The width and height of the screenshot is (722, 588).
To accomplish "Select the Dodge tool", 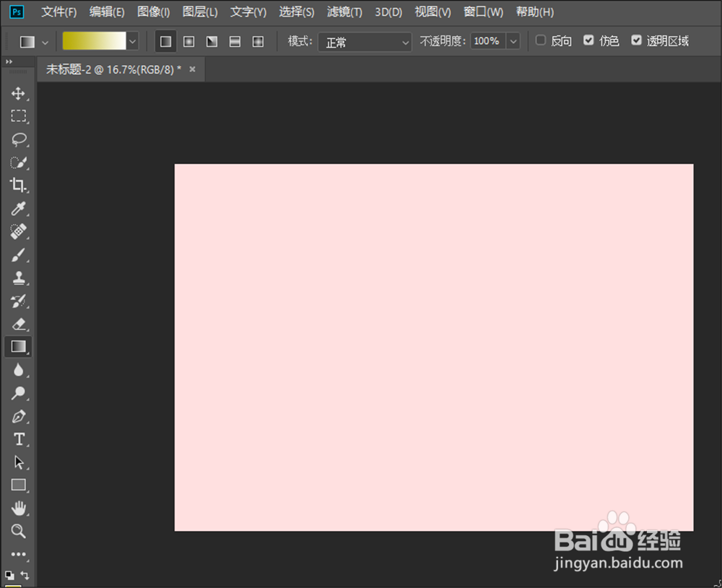I will (x=19, y=393).
